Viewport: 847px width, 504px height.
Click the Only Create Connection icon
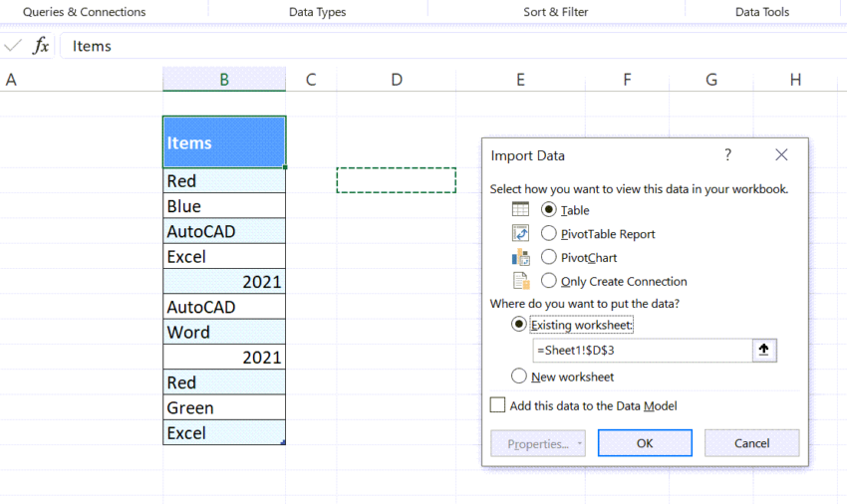[x=520, y=281]
